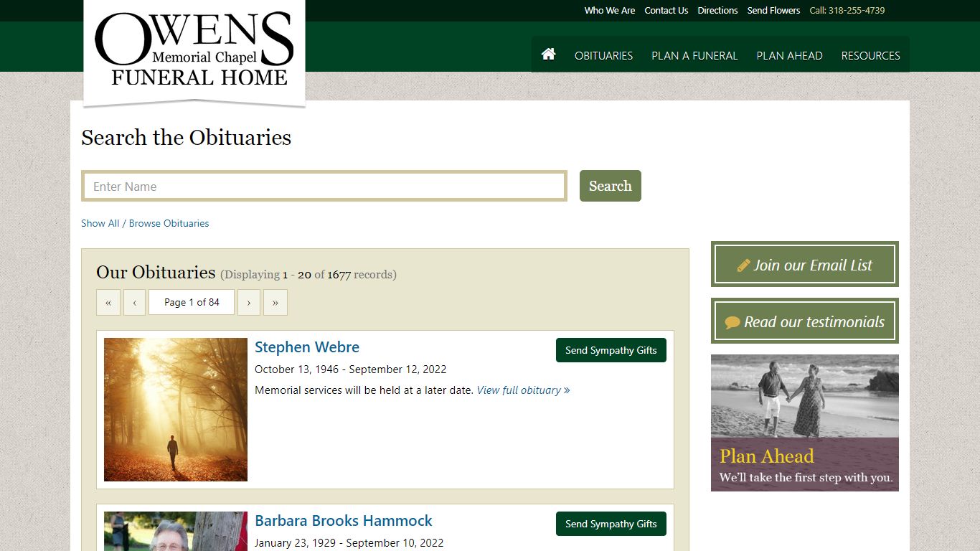The height and width of the screenshot is (551, 980).
Task: Open Stephen Webre's forest photo thumbnail
Action: tap(176, 410)
